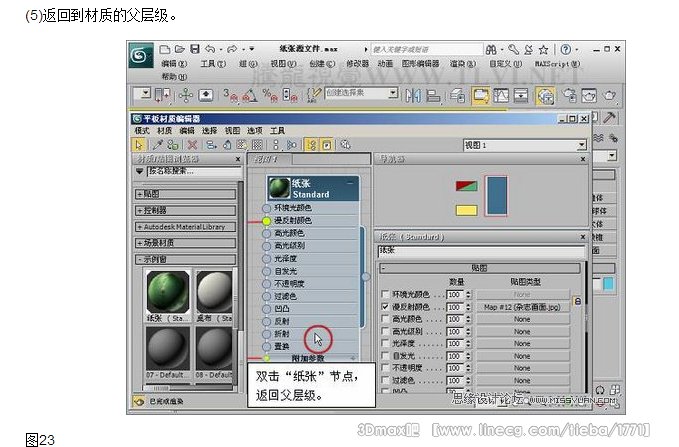Click the binoculars search icon
The image size is (679, 447).
pyautogui.click(x=491, y=49)
